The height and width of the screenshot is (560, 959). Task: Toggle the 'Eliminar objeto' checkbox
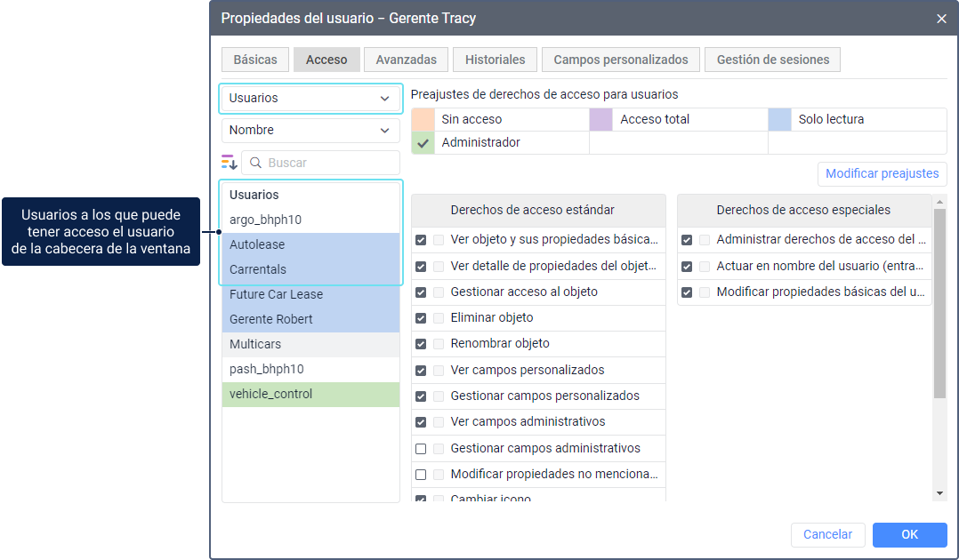(421, 317)
